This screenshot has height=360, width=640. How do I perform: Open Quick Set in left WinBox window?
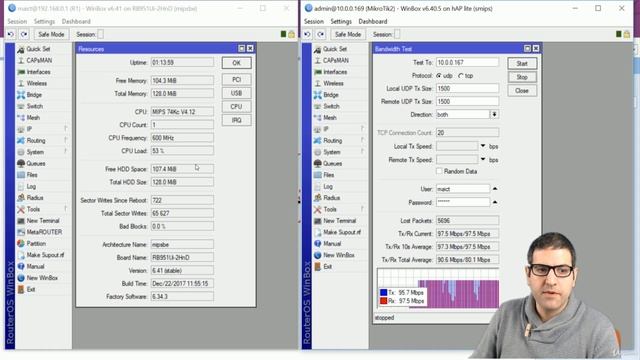(38, 49)
